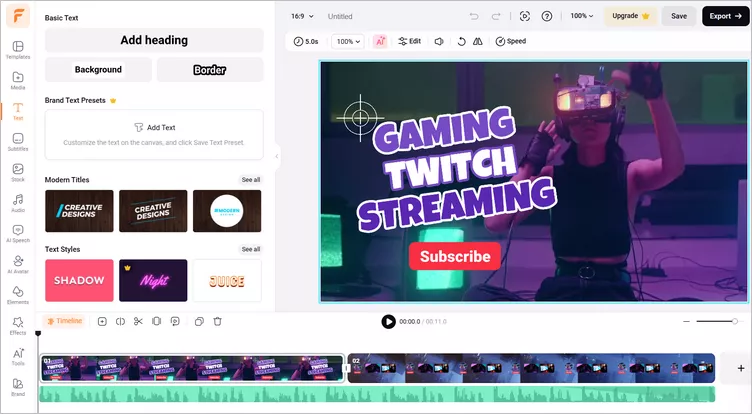The width and height of the screenshot is (752, 414).
Task: Click the split clip icon
Action: pos(120,321)
